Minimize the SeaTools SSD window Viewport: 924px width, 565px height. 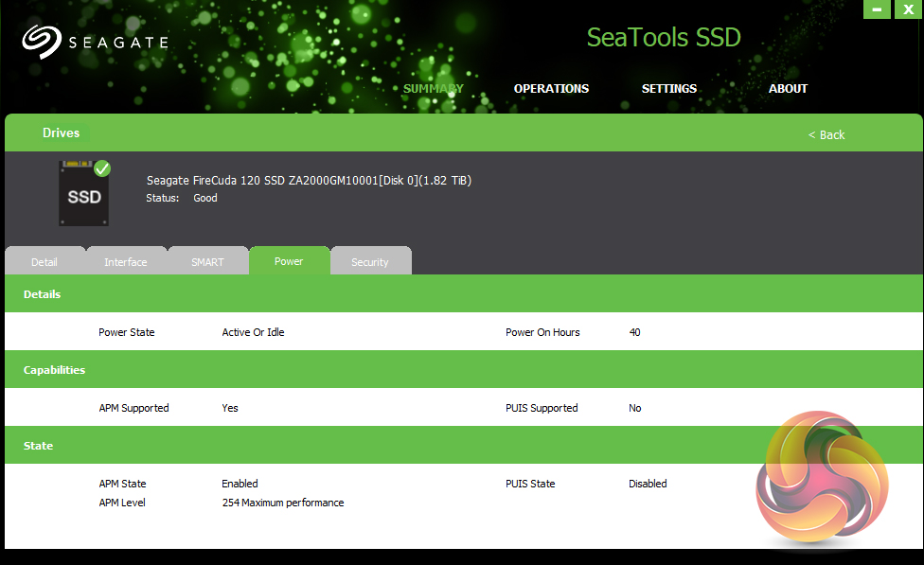(877, 9)
